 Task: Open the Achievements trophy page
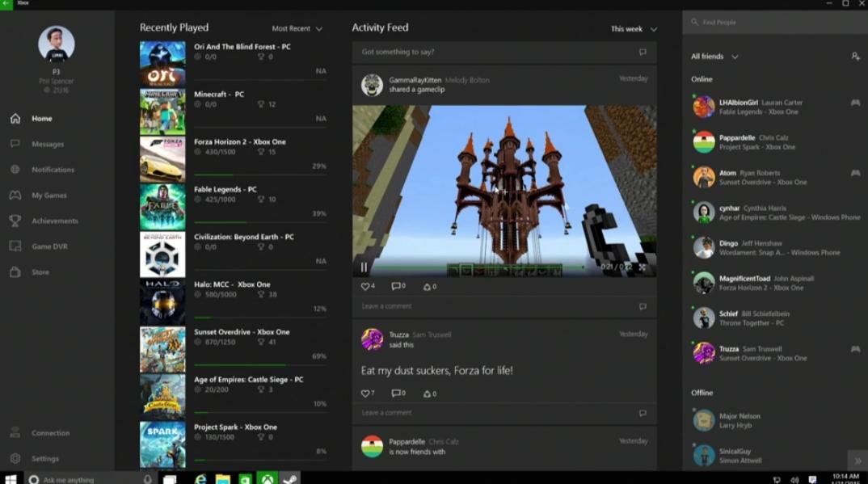point(54,221)
